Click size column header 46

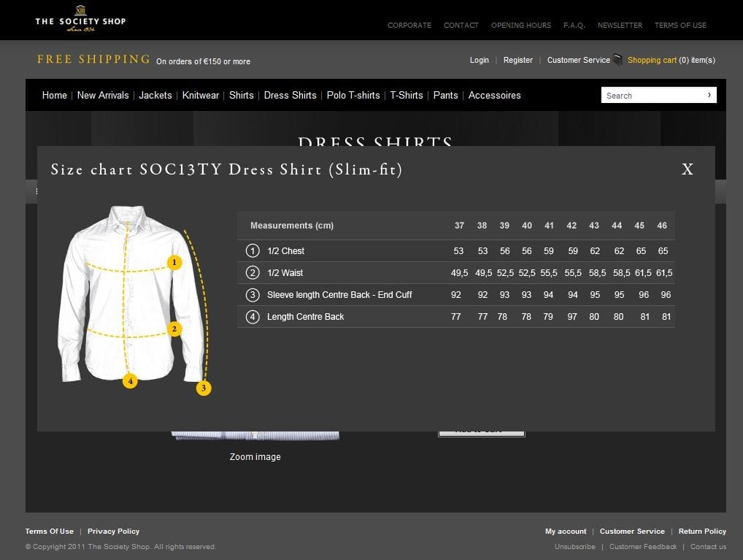662,225
